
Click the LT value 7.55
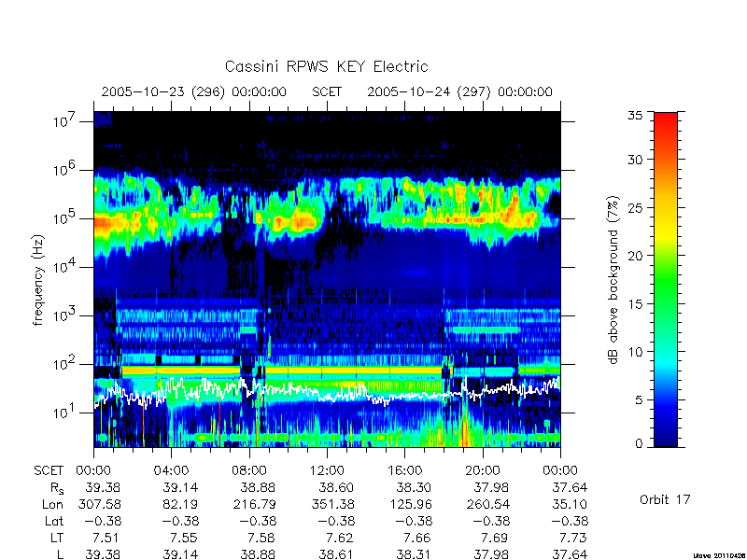pyautogui.click(x=183, y=539)
